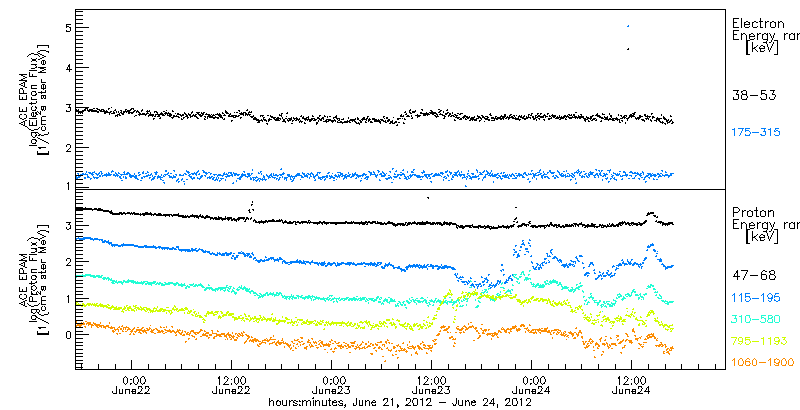Click the 12:00 June23 time axis label
Screen dimensions: 800x410
[x=432, y=385]
